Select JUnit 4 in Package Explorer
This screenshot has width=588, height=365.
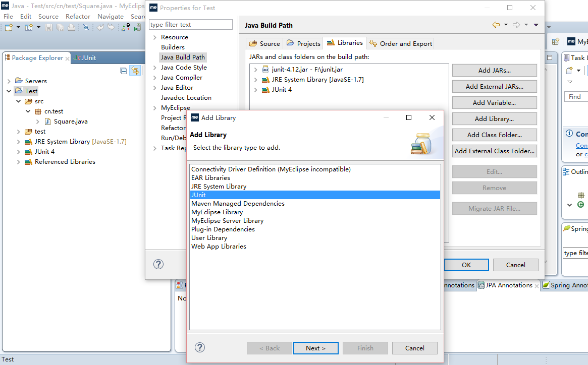44,152
